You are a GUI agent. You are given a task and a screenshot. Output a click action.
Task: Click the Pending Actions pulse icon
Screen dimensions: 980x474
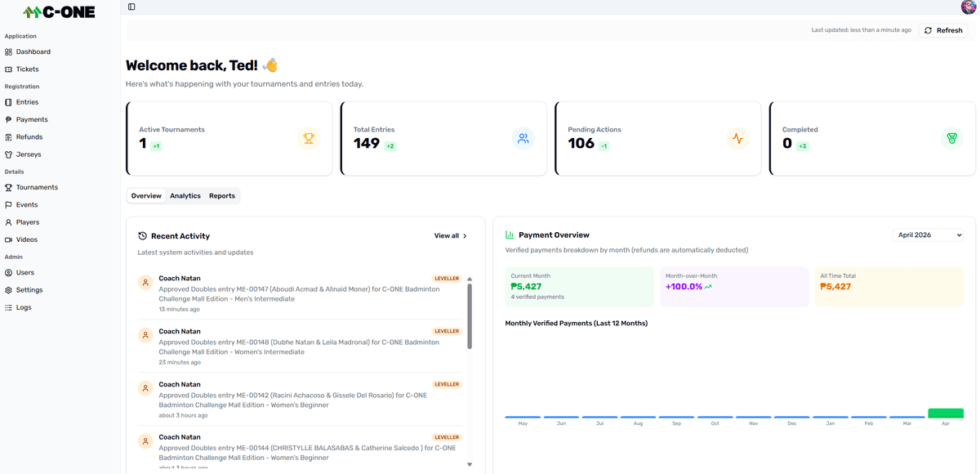point(737,139)
